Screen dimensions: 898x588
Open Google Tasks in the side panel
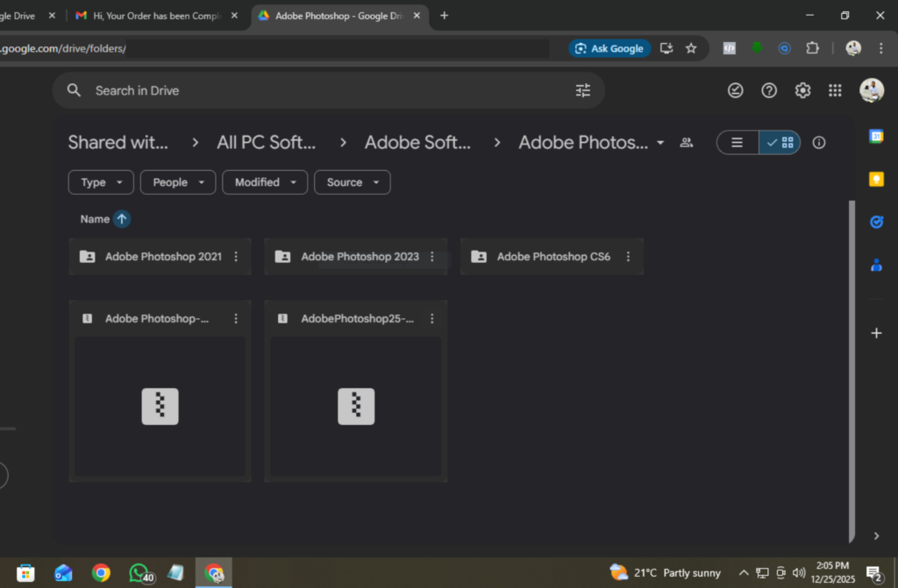point(875,222)
